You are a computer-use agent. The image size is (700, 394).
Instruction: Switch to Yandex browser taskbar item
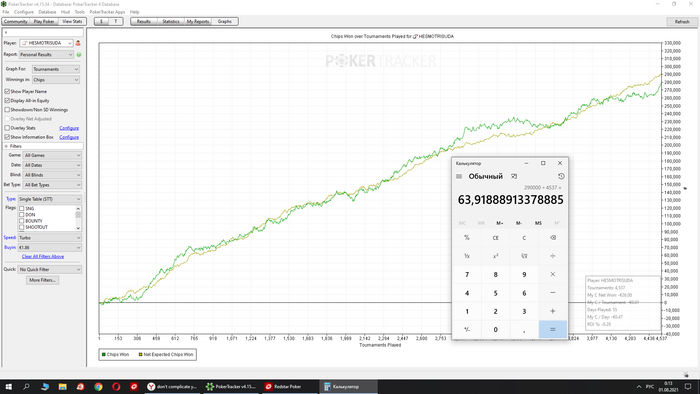pyautogui.click(x=172, y=386)
